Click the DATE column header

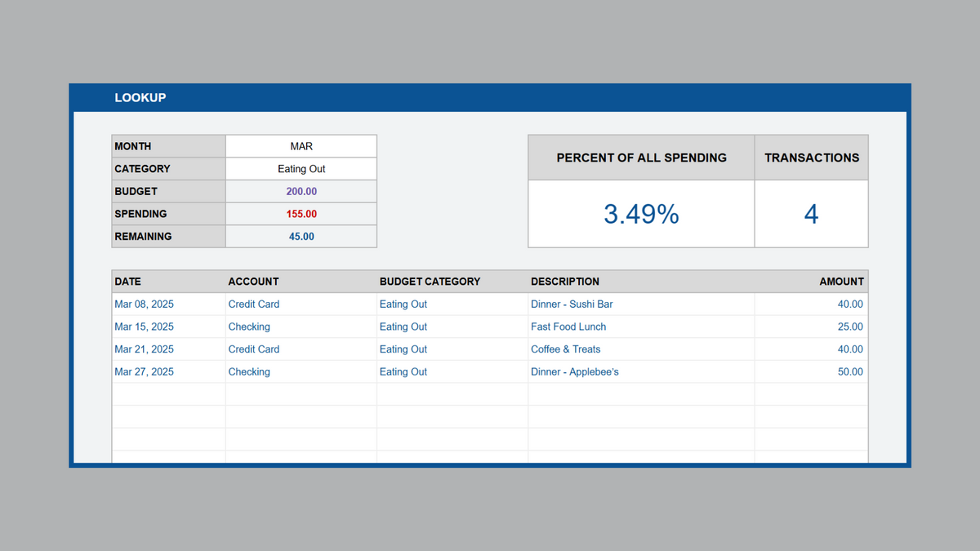[x=168, y=282]
